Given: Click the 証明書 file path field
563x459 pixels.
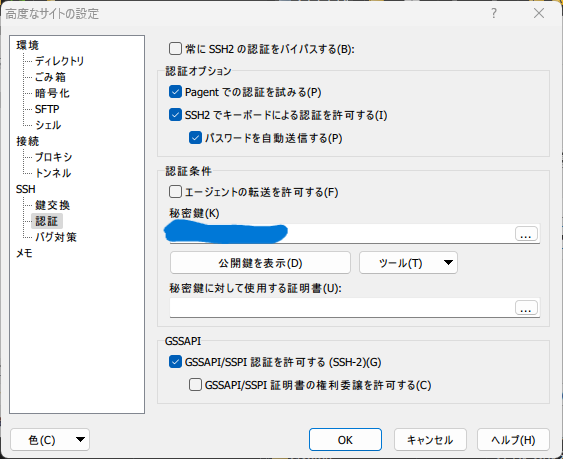Looking at the screenshot, I should point(342,307).
